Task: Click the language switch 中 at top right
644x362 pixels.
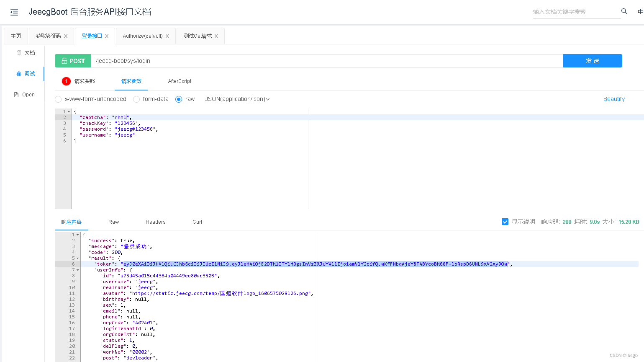Action: [640, 12]
